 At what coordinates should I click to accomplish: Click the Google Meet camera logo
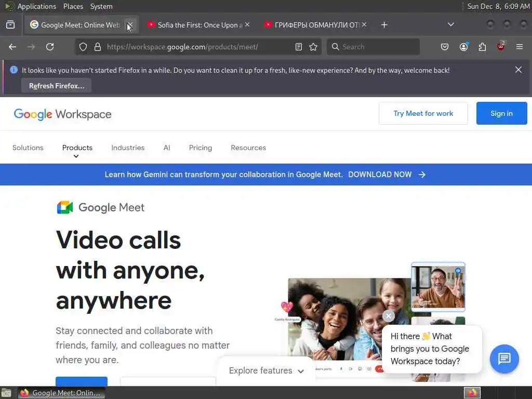point(65,207)
